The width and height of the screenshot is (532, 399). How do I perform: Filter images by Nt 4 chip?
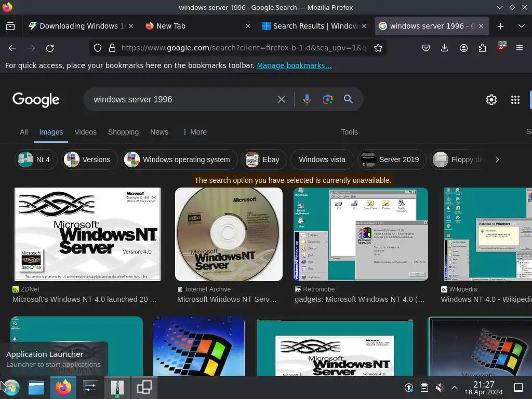[x=36, y=159]
